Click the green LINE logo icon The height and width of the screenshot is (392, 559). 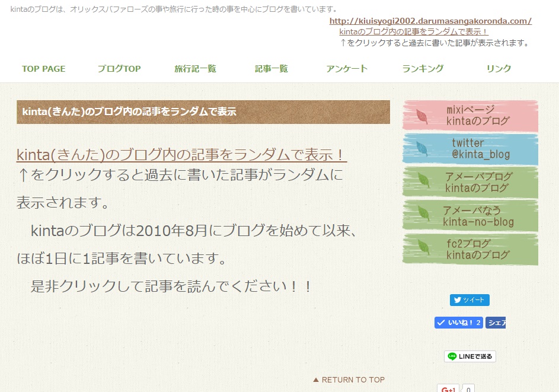(x=452, y=356)
